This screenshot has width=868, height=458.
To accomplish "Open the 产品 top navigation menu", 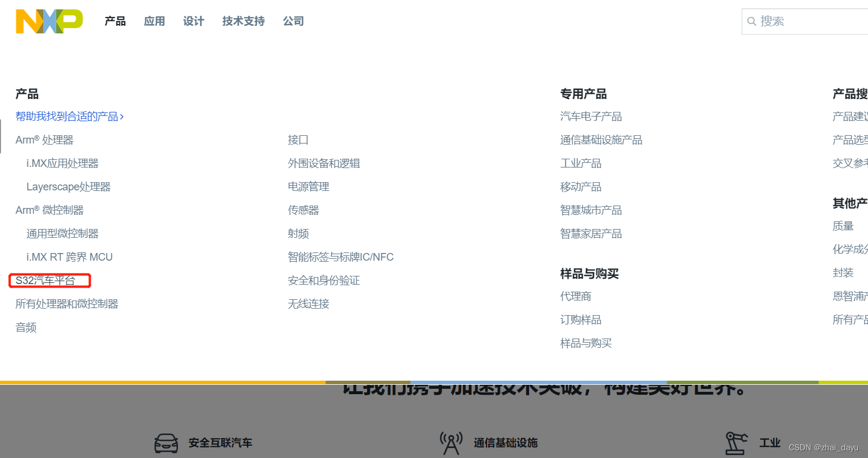I will [x=115, y=21].
